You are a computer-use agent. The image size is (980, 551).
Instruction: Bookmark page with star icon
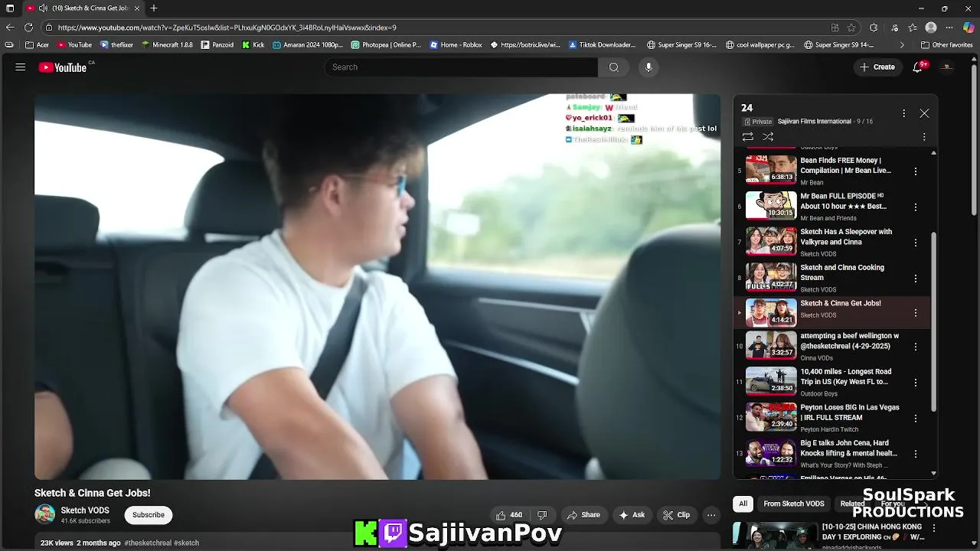point(851,28)
